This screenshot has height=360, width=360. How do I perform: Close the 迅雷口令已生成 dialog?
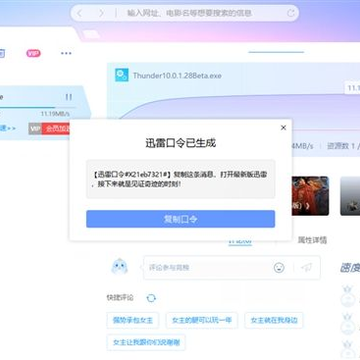[283, 128]
